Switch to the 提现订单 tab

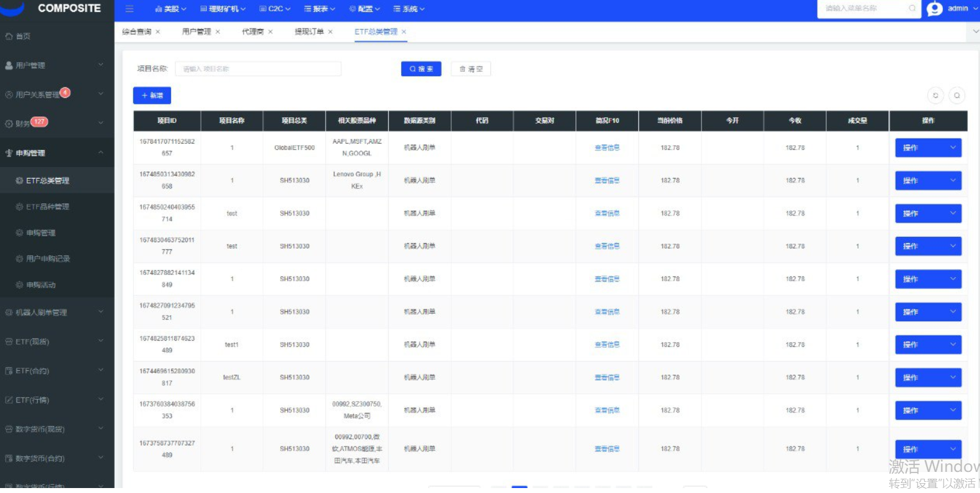tap(309, 32)
